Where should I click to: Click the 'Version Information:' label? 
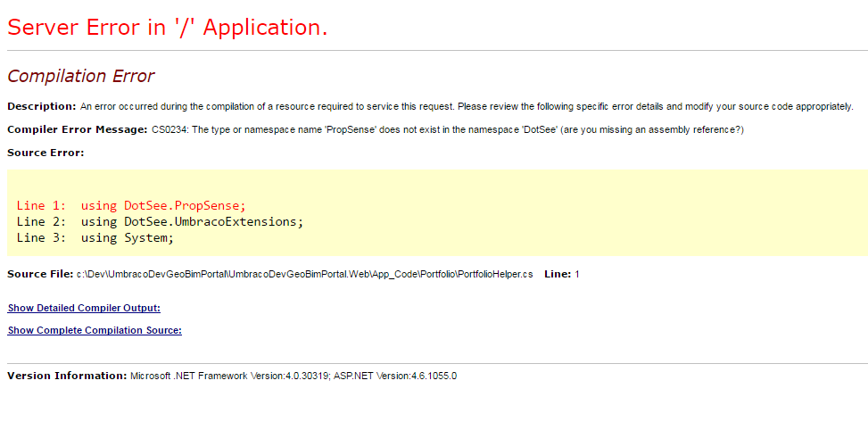(x=68, y=376)
